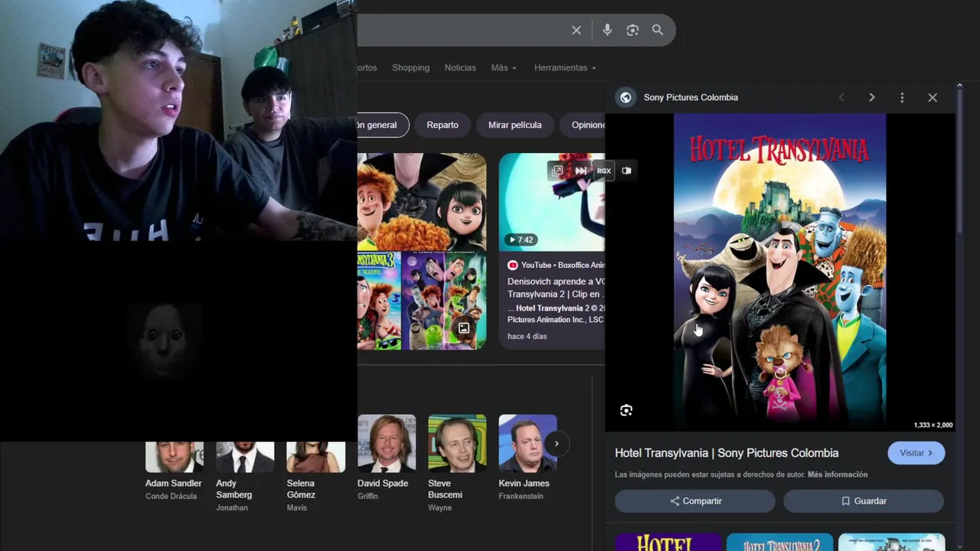Open Kevin James cast card

pos(528,458)
